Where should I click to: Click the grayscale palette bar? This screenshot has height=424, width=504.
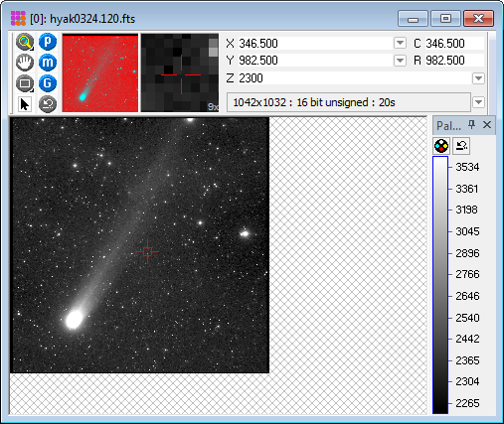440,285
